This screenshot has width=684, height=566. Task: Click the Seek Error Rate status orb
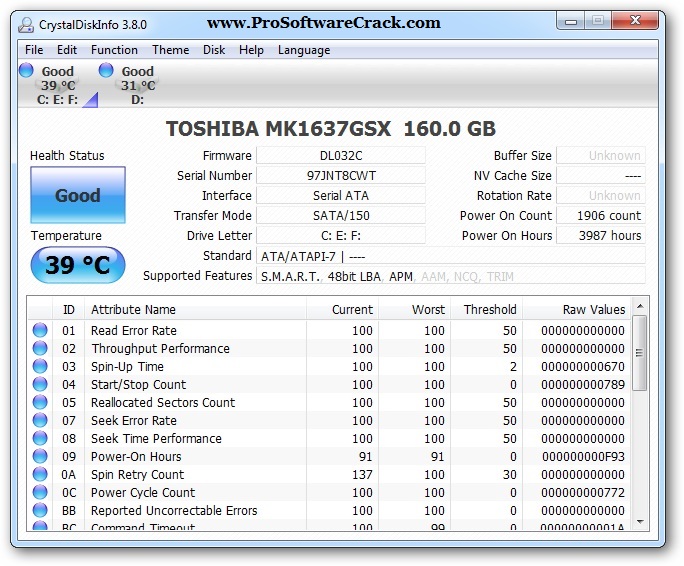coord(40,420)
